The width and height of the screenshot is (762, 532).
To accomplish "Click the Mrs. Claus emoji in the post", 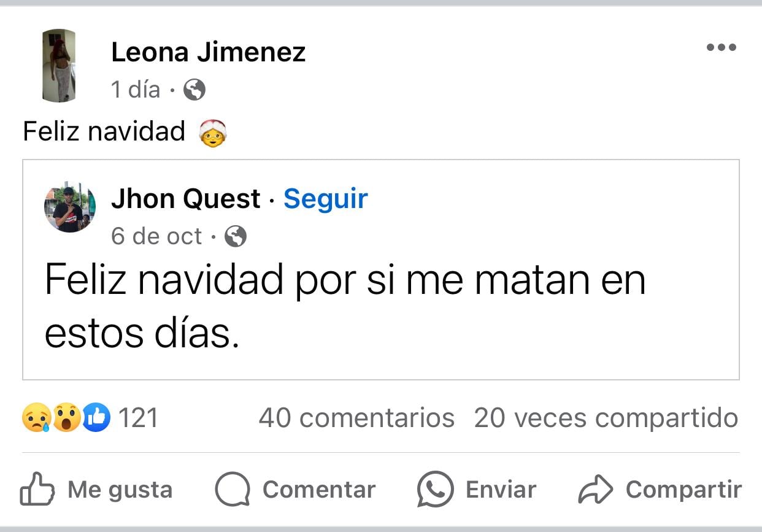I will pos(213,131).
